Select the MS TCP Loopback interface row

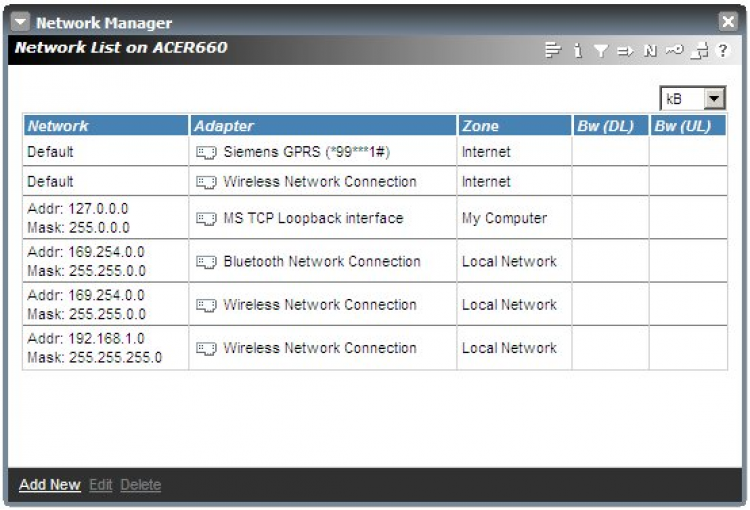pos(312,218)
